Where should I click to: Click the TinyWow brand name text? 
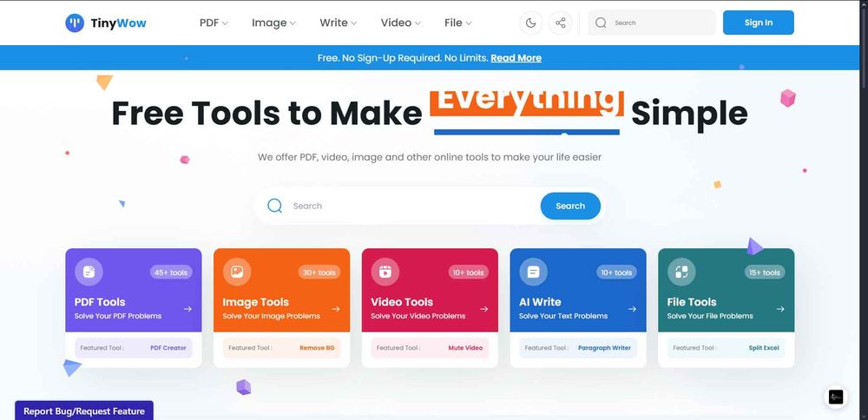[118, 23]
